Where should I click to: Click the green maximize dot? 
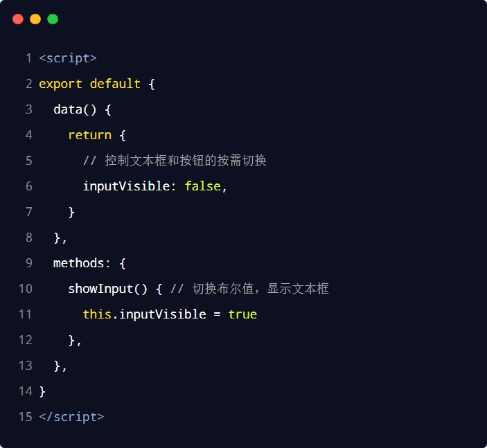click(x=53, y=19)
